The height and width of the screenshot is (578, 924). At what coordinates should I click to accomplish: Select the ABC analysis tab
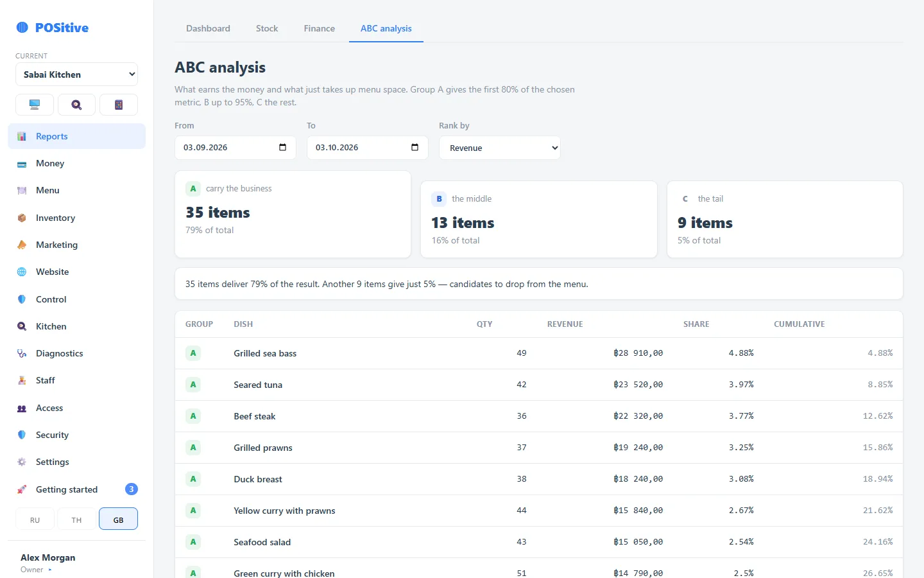(x=386, y=28)
